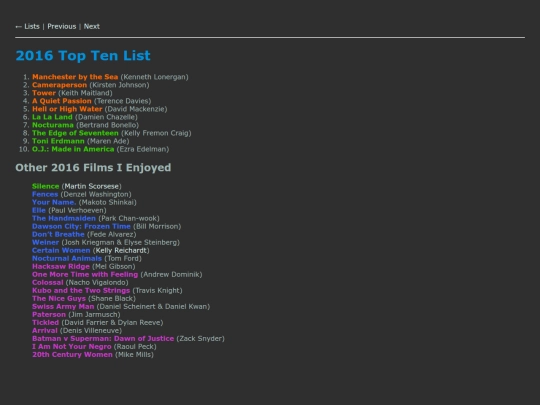Click director name Denis Villeneuve
This screenshot has height=405, width=540.
coord(91,331)
